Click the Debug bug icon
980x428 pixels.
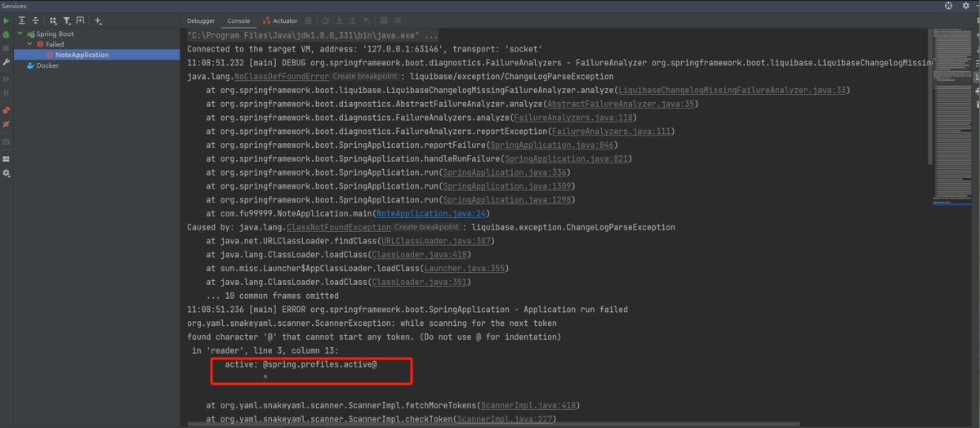click(x=7, y=34)
